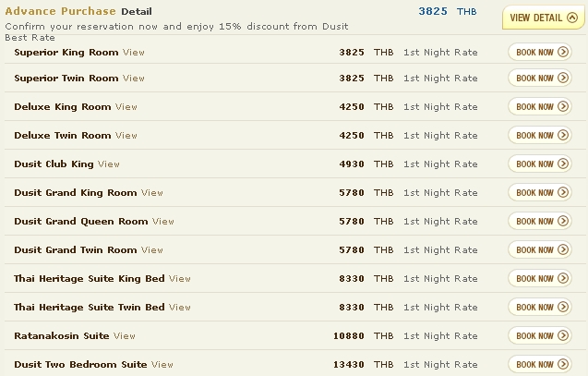Open the Ratanakosin Suite View link
Image resolution: width=588 pixels, height=376 pixels.
[x=124, y=336]
